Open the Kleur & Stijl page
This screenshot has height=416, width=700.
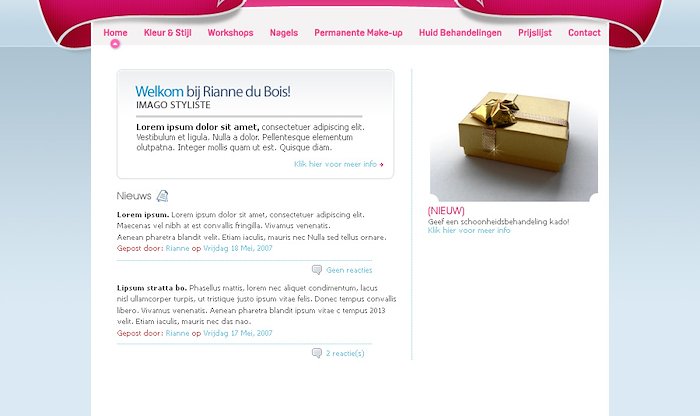click(x=167, y=33)
